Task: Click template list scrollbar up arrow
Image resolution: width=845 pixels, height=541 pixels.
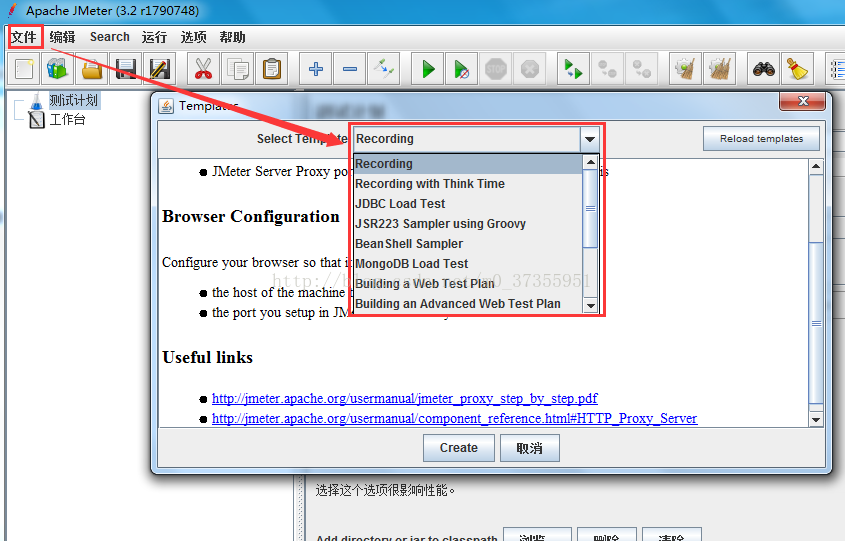Action: pyautogui.click(x=591, y=162)
